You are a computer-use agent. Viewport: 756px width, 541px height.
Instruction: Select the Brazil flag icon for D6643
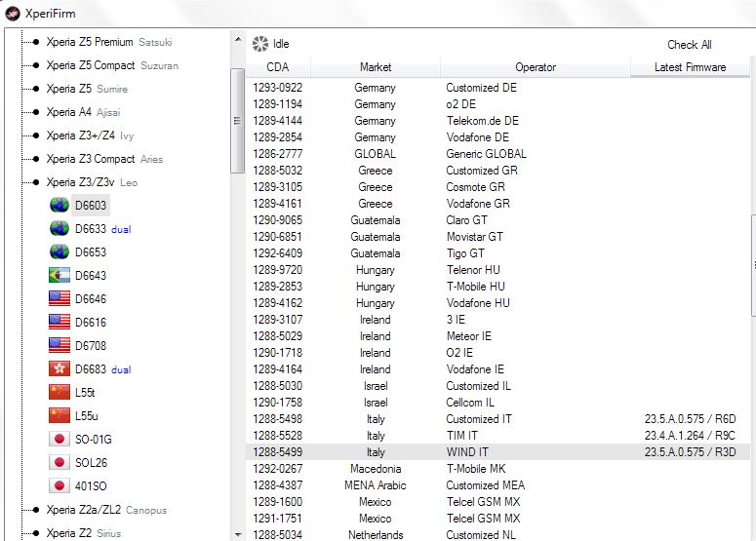[x=59, y=276]
